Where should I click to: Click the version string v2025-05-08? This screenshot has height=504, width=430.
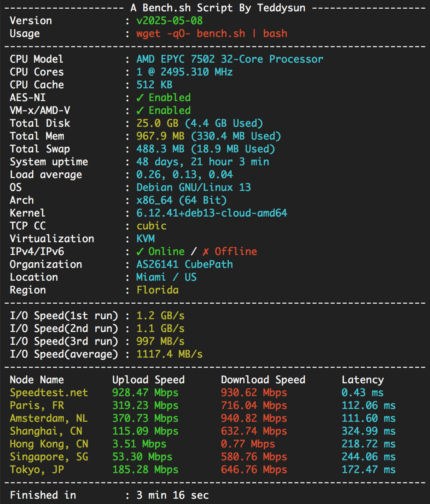point(169,21)
